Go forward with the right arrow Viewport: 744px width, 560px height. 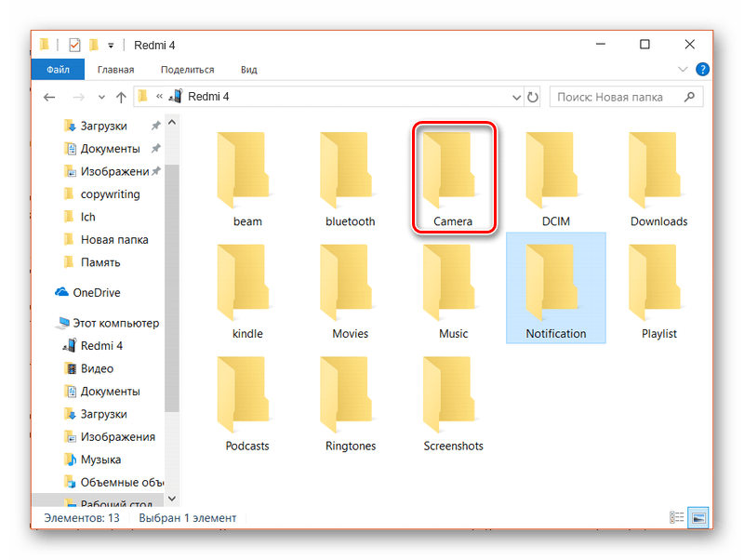(79, 98)
